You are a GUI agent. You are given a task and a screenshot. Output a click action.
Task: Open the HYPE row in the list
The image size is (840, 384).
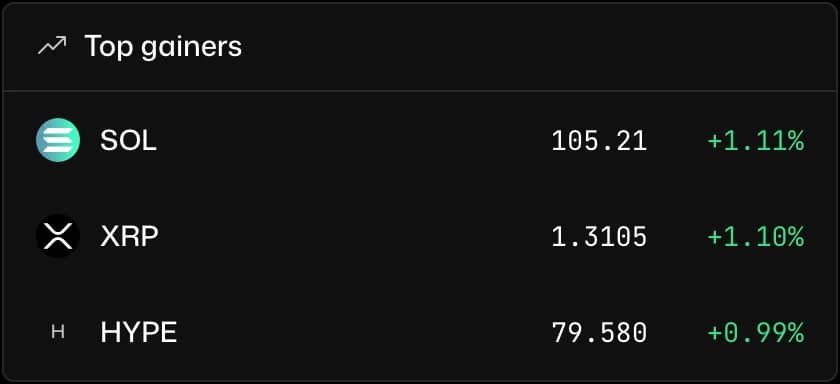click(x=420, y=332)
